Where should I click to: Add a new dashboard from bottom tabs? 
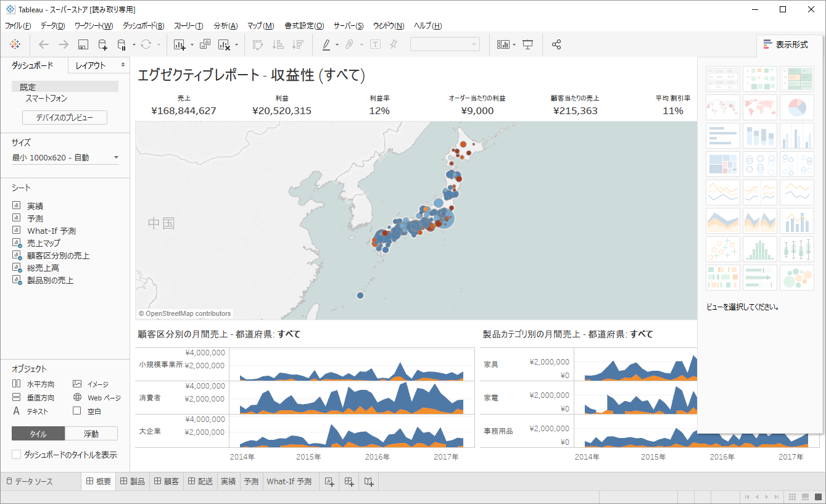[x=349, y=482]
